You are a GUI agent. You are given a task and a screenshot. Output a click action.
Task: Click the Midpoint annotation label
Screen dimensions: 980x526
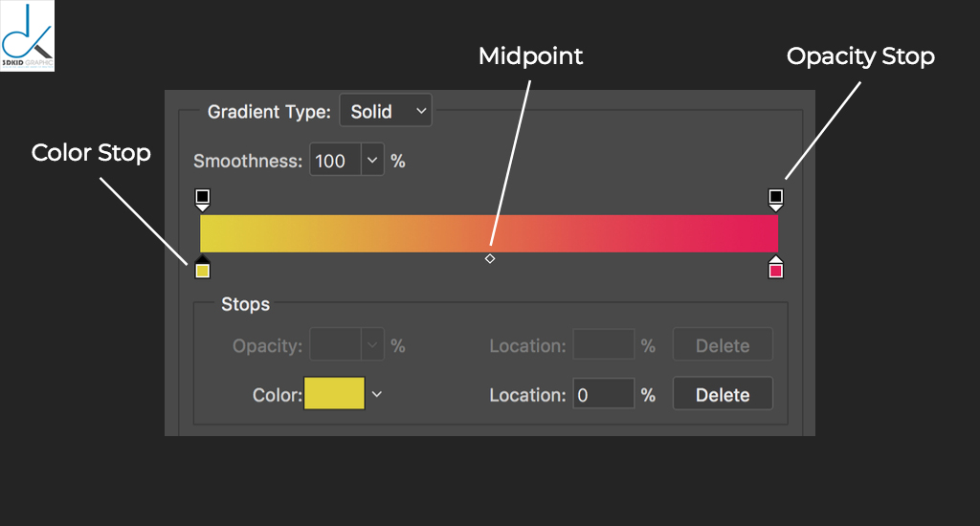(530, 56)
